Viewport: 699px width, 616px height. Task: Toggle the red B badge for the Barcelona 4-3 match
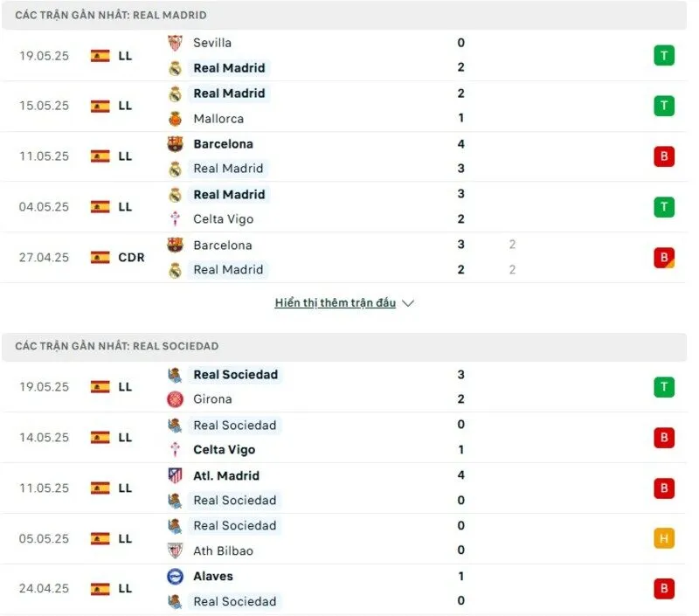(664, 156)
